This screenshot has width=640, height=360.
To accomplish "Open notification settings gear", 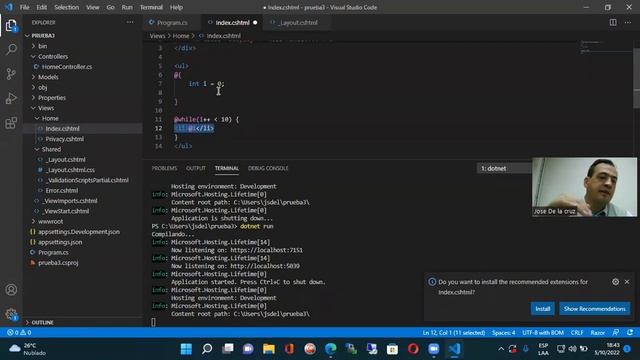I will [616, 282].
